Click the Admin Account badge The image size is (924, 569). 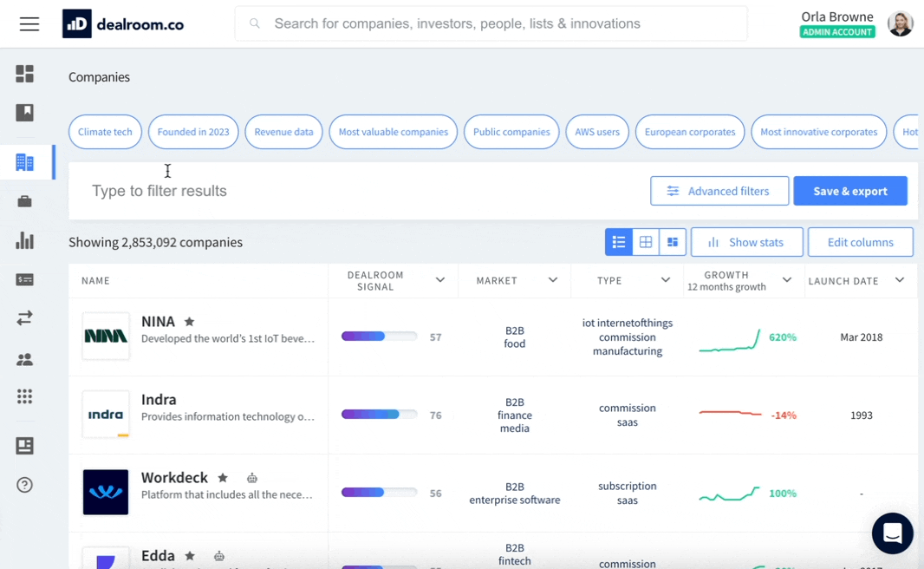tap(836, 32)
